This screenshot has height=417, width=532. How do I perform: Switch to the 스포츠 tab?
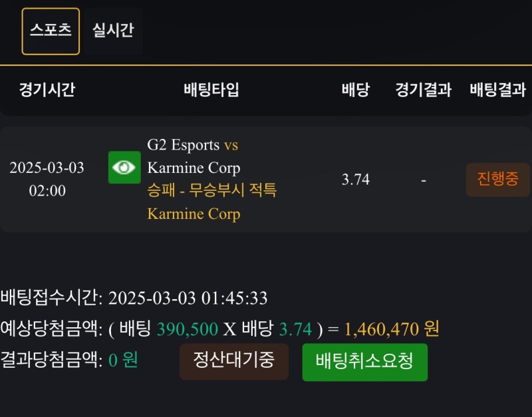pyautogui.click(x=51, y=31)
